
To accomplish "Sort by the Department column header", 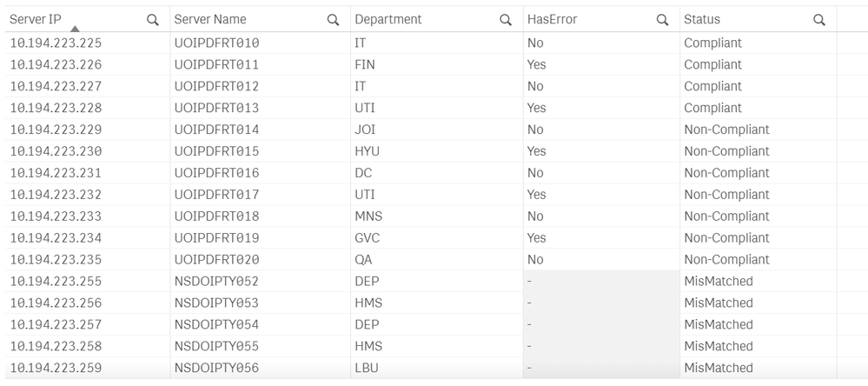I will pos(388,19).
